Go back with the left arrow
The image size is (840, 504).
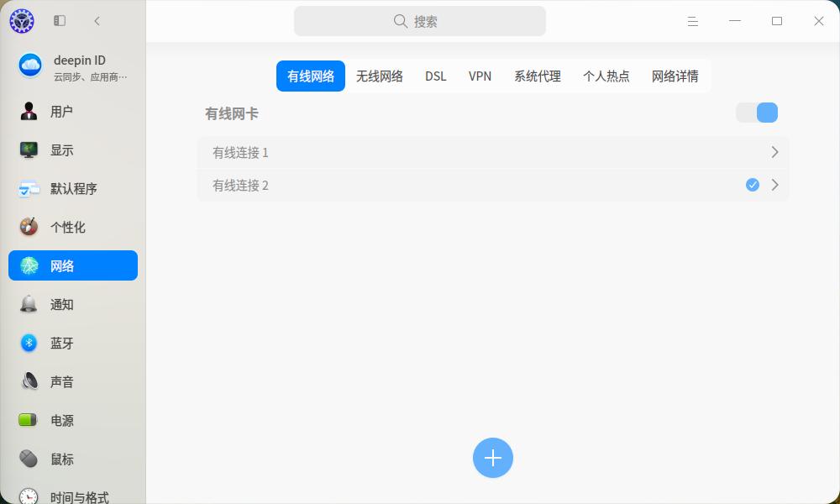97,21
